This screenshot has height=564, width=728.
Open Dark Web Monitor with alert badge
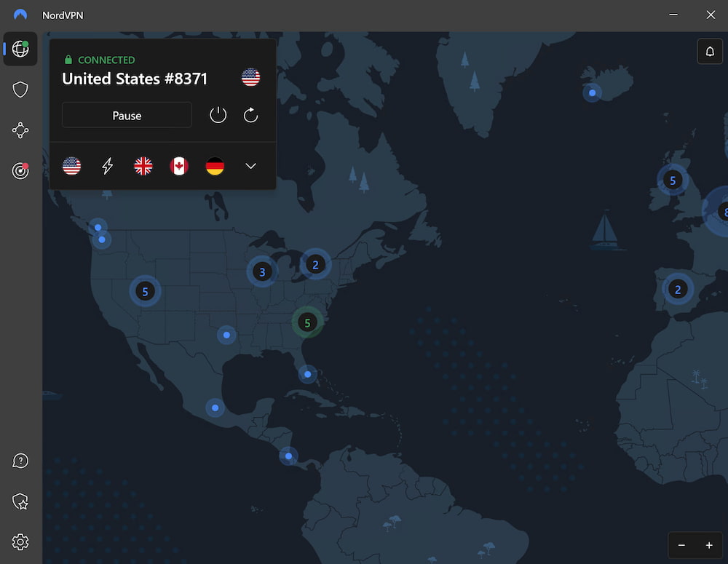click(x=20, y=171)
